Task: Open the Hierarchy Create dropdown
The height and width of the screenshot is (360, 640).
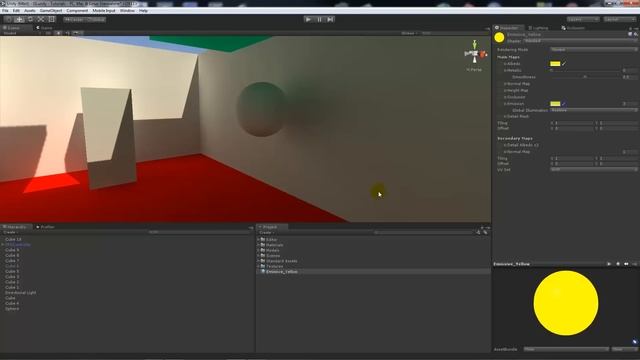Action: 11,232
